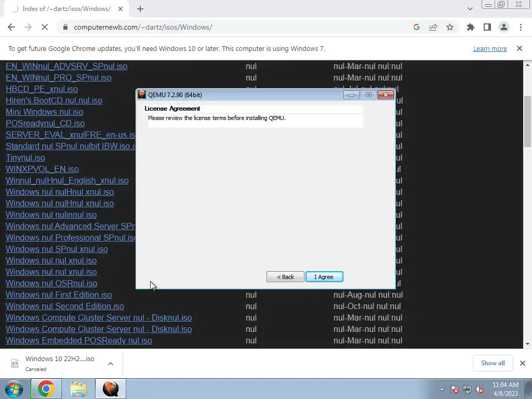The image size is (532, 399).
Task: Click the taskbar clock 11:04 AM
Action: pos(505,385)
